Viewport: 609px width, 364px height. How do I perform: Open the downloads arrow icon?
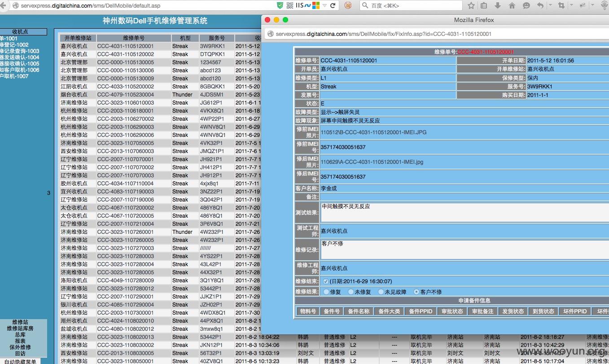pyautogui.click(x=498, y=5)
